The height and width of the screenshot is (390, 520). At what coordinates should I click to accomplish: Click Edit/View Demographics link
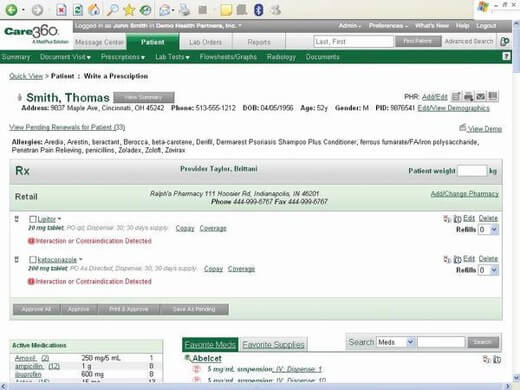point(453,108)
